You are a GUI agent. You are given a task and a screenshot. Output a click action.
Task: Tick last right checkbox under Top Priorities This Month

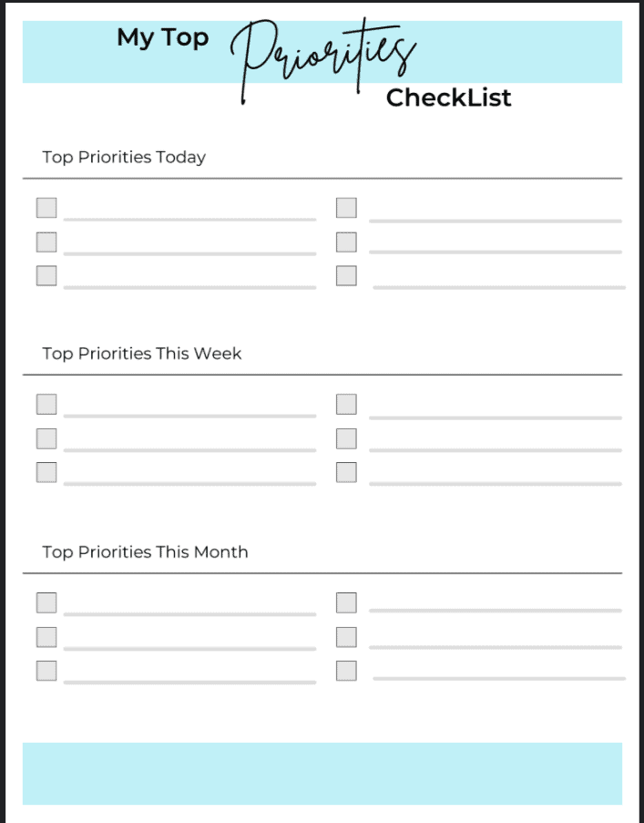(x=347, y=672)
